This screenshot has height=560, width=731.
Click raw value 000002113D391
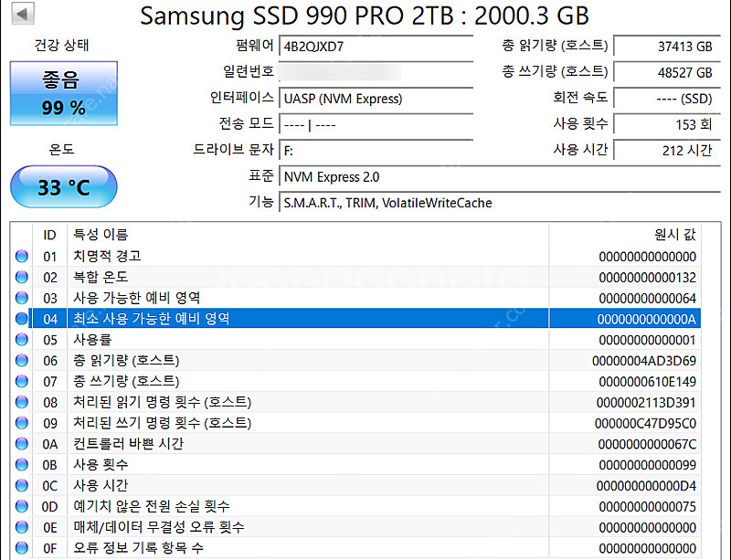pyautogui.click(x=646, y=402)
